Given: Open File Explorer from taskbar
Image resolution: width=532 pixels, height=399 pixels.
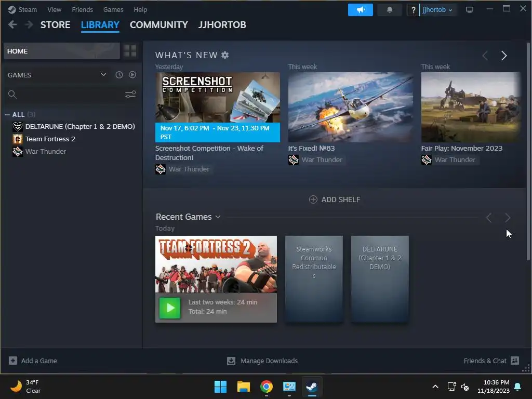Looking at the screenshot, I should pyautogui.click(x=244, y=387).
